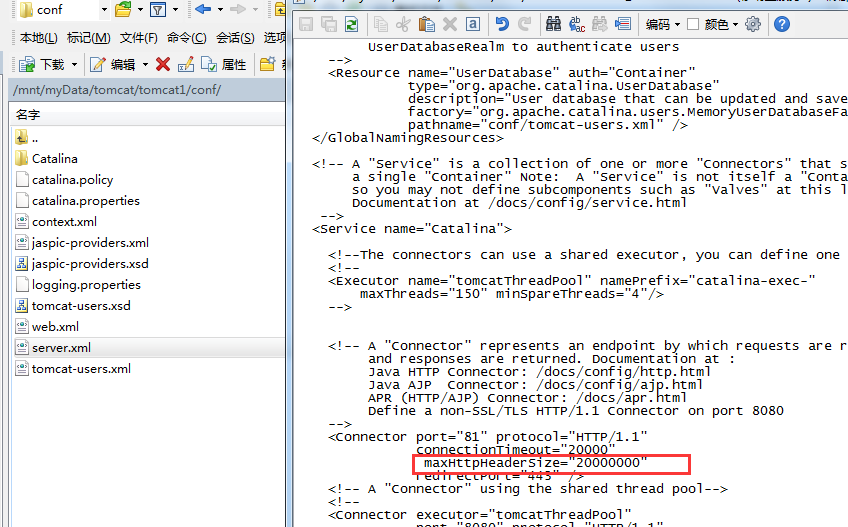The height and width of the screenshot is (527, 848).
Task: Open the Replace text icon
Action: 577,24
